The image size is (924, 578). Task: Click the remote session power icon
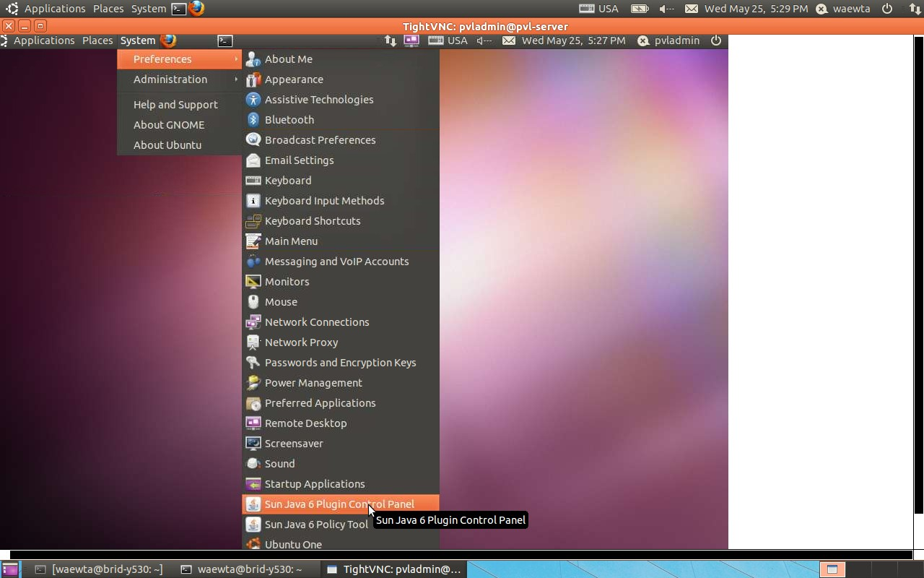point(716,40)
